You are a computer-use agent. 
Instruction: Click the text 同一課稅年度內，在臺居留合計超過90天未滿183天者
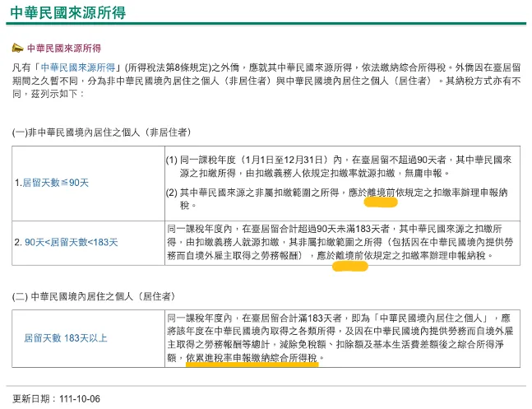(x=278, y=229)
